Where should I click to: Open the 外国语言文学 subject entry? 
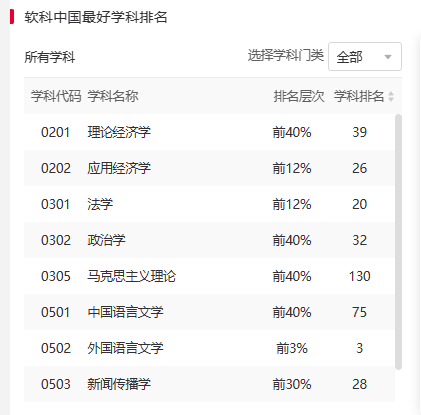(125, 348)
